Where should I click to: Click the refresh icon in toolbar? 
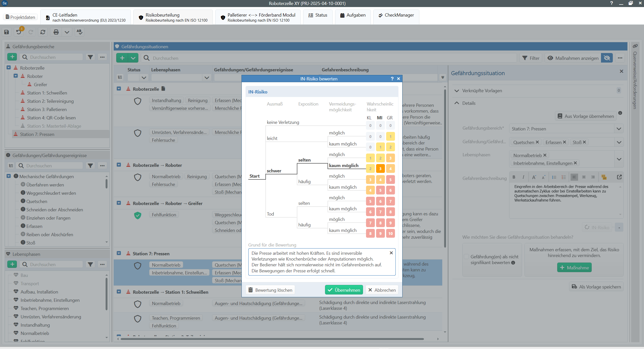43,32
